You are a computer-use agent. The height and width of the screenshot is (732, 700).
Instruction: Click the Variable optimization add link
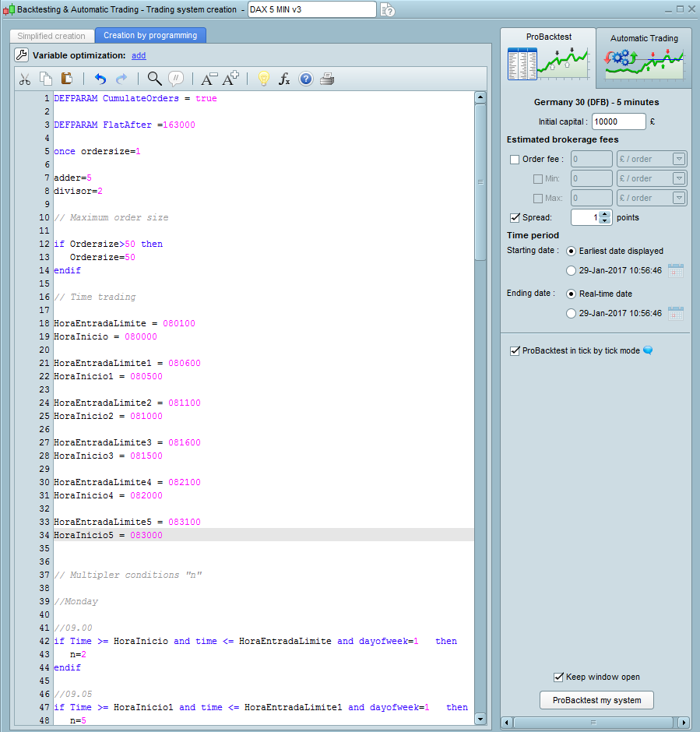tap(139, 56)
